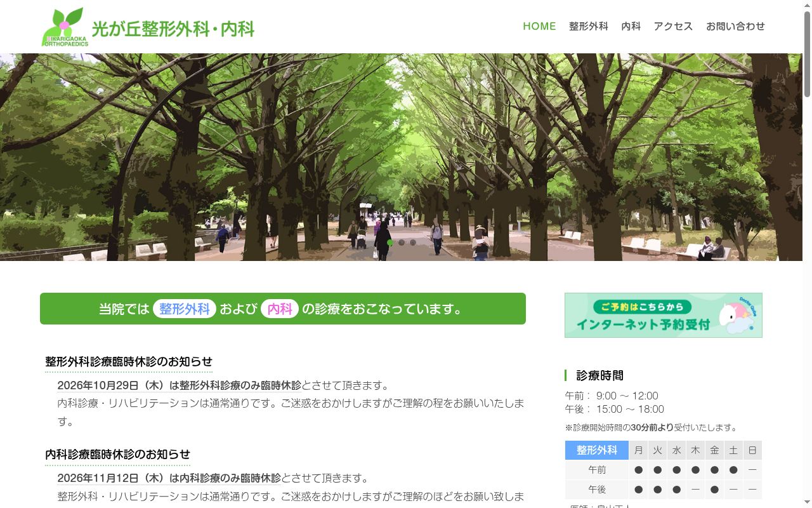Open the お問い合わせ contact page
812x508 pixels.
[735, 26]
